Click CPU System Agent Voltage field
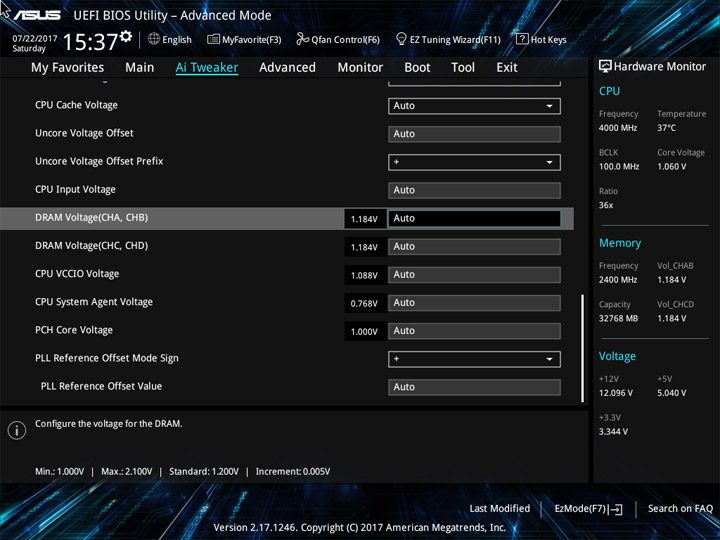The height and width of the screenshot is (540, 720). 474,303
